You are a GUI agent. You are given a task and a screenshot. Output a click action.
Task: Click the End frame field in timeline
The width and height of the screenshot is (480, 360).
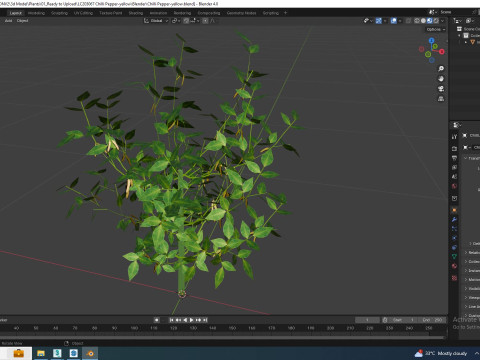point(432,320)
